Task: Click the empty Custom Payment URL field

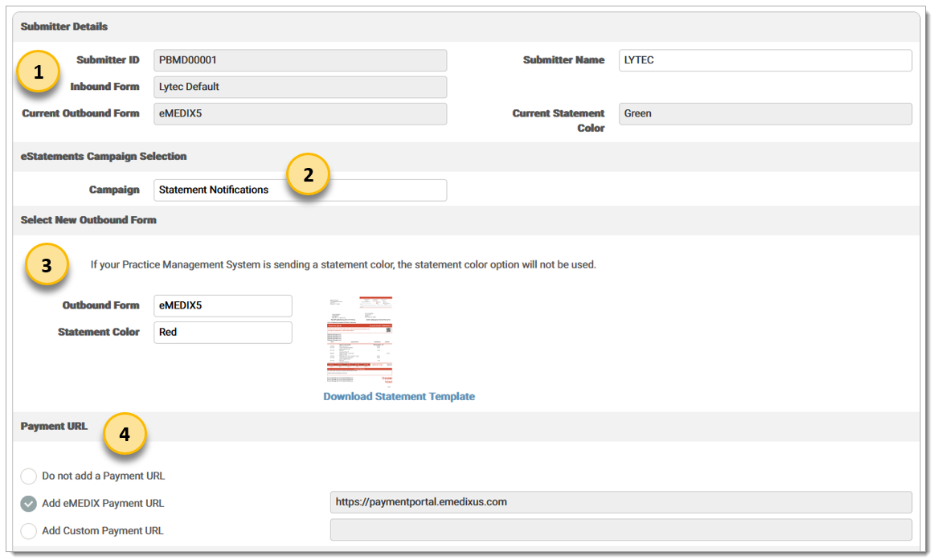Action: point(620,530)
